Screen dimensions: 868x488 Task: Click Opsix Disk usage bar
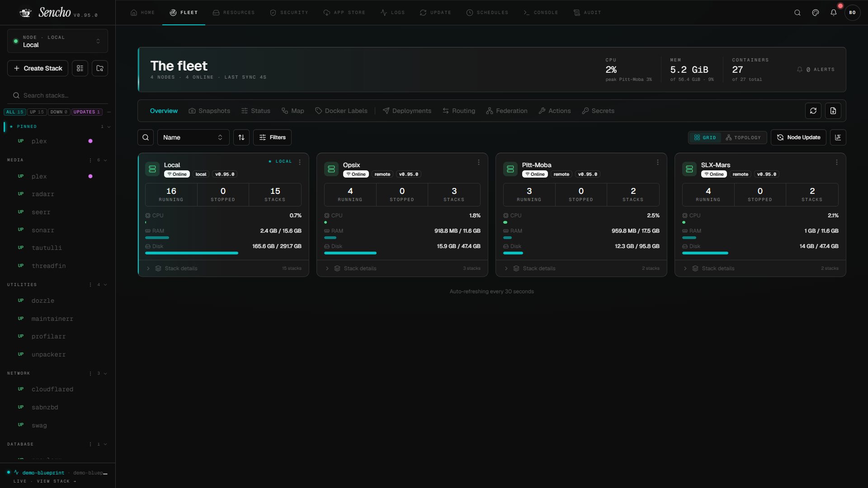coord(402,253)
